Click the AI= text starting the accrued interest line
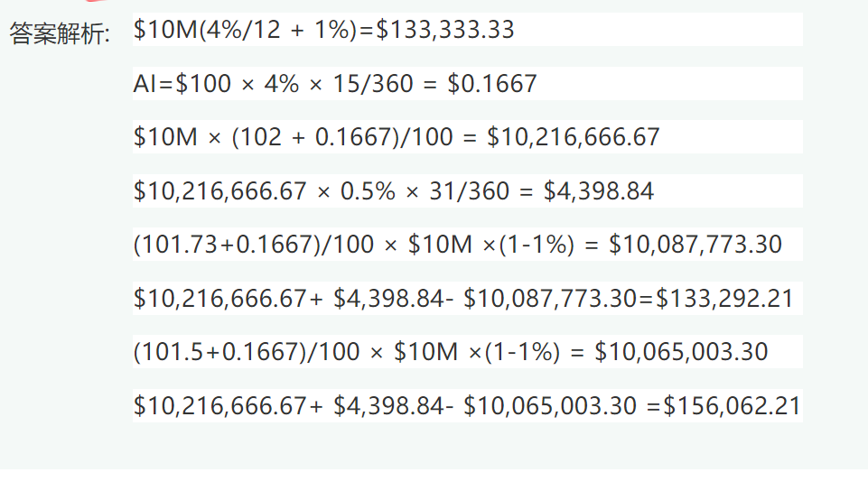 click(154, 84)
